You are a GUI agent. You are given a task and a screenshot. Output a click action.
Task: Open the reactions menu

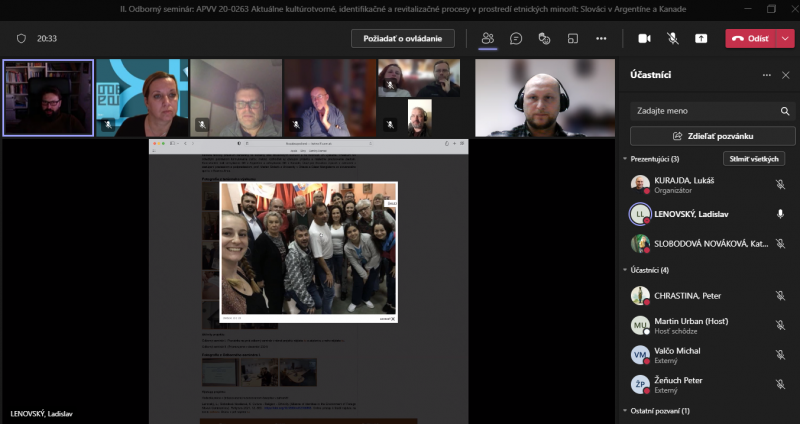[544, 38]
